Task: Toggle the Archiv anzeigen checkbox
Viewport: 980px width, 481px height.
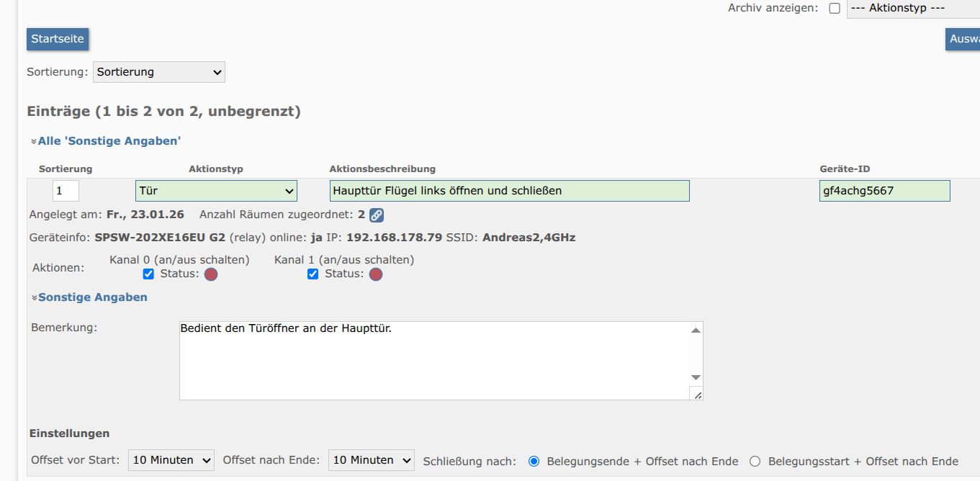Action: tap(835, 9)
